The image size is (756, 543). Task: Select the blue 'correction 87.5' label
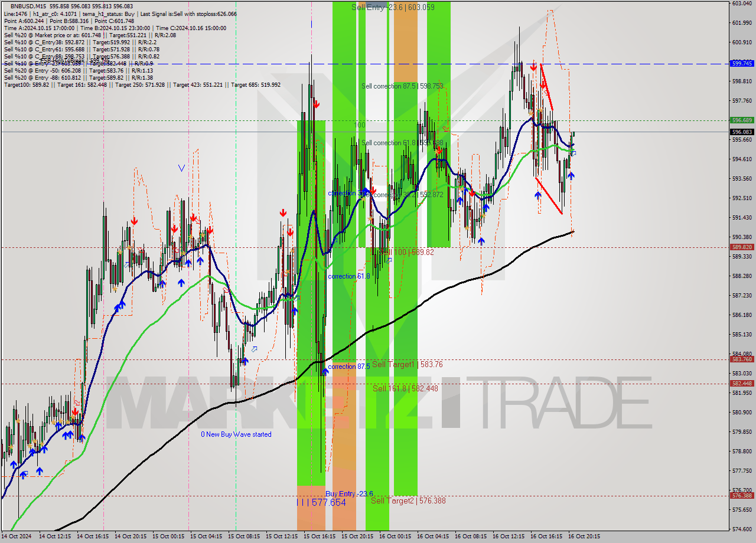[x=349, y=367]
